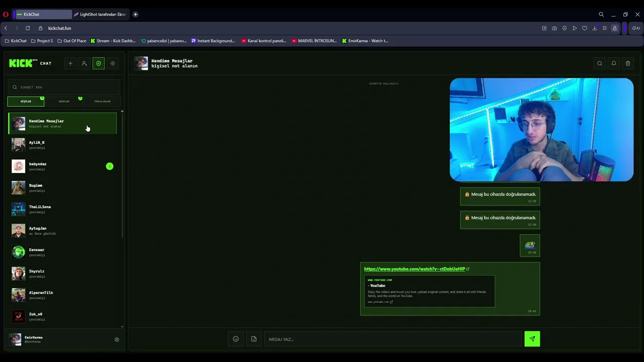Select the KickChat browser tab

(43, 14)
